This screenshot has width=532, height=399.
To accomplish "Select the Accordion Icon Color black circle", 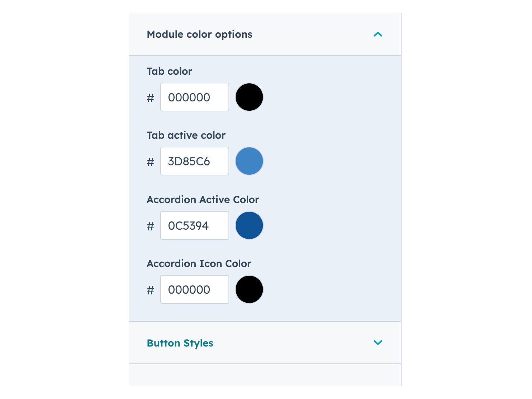I will (249, 289).
